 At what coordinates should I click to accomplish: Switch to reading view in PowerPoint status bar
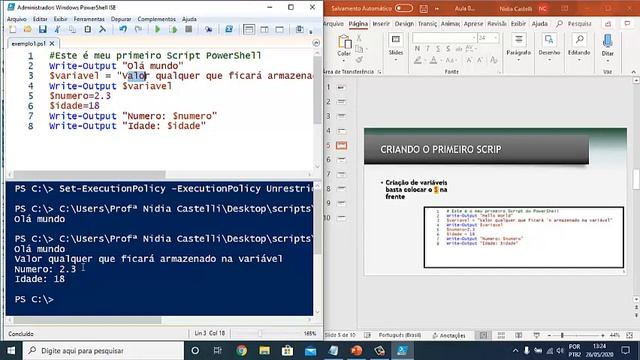click(x=519, y=335)
